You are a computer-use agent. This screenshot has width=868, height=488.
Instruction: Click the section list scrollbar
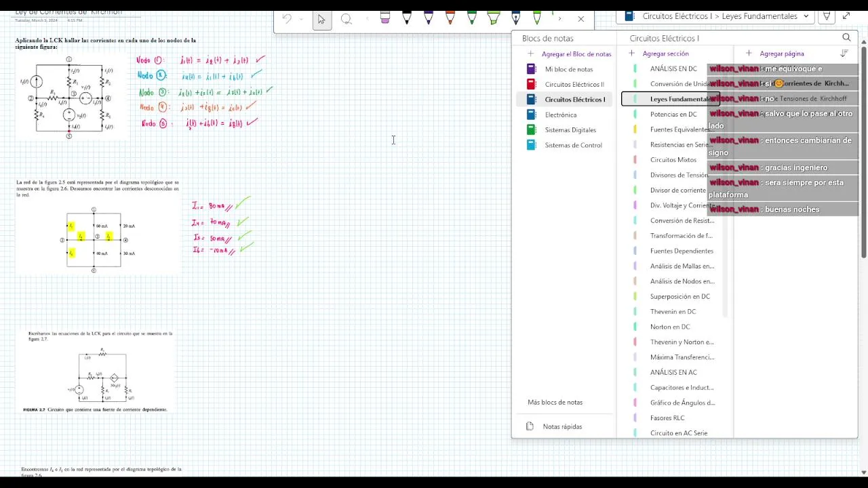point(725,190)
